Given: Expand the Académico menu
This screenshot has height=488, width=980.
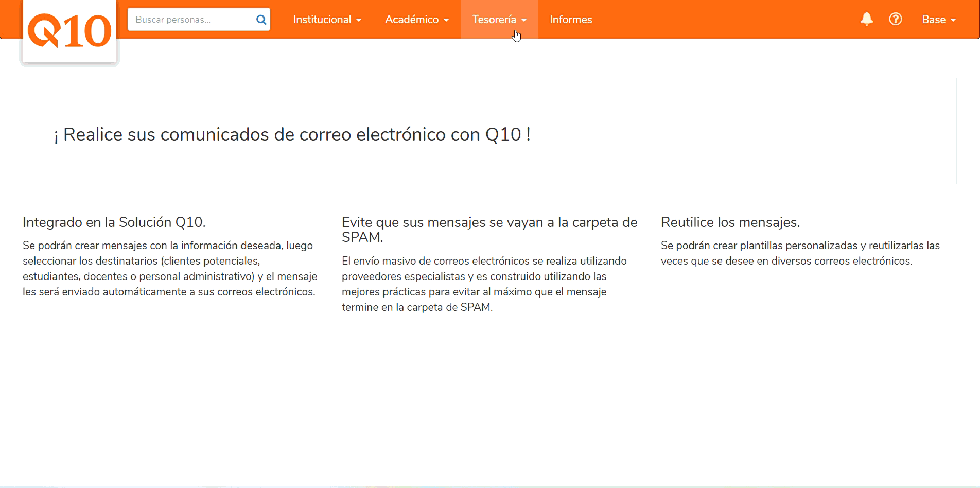Looking at the screenshot, I should click(x=417, y=20).
